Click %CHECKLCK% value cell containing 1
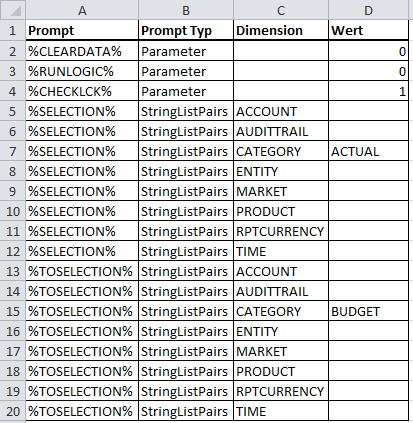The height and width of the screenshot is (423, 413). point(368,91)
